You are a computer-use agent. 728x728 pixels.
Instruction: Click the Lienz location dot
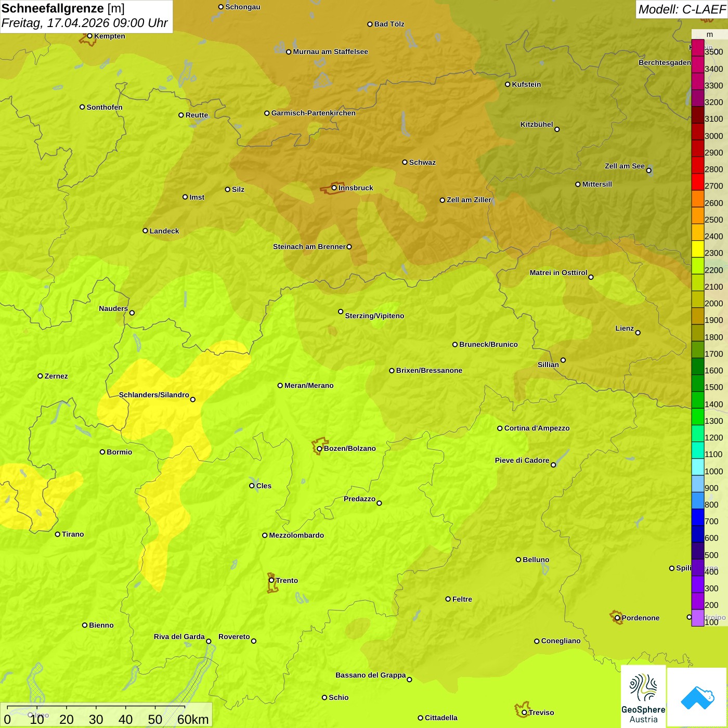tap(638, 333)
